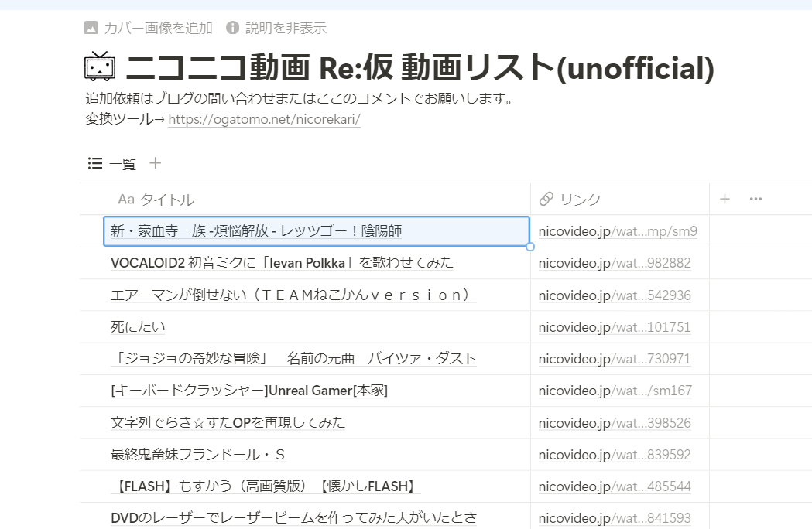
Task: Open 最終鬼畜妹フランドール・S row
Action: coord(198,455)
